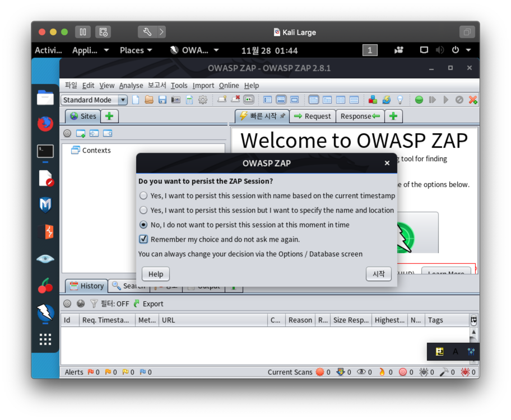
Task: Show applications grid icon in dock
Action: 45,339
